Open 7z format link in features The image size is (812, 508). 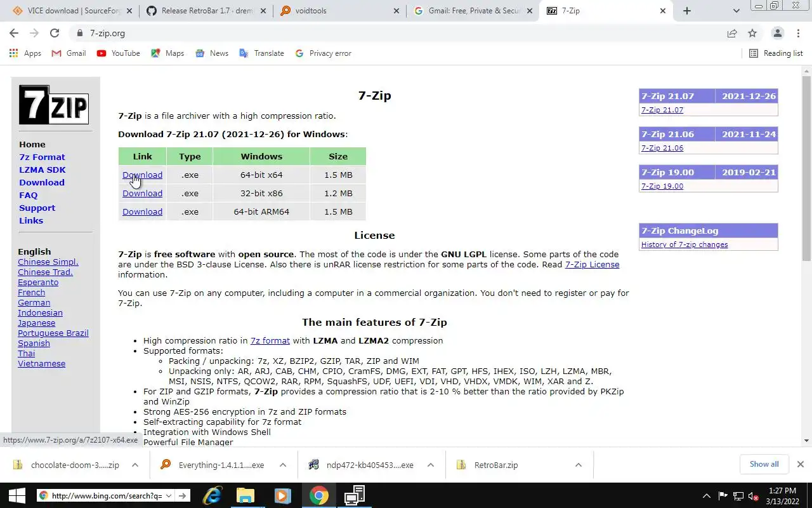coord(270,340)
